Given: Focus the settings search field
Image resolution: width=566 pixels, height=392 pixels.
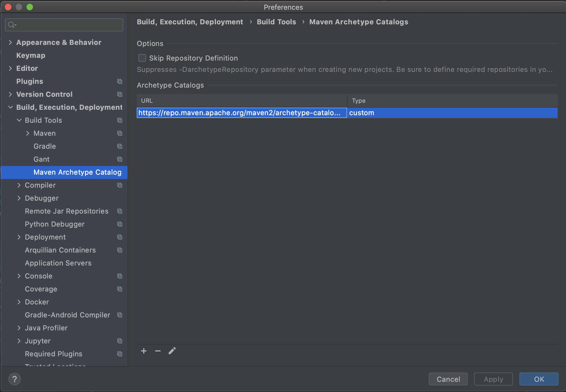Looking at the screenshot, I should [64, 25].
